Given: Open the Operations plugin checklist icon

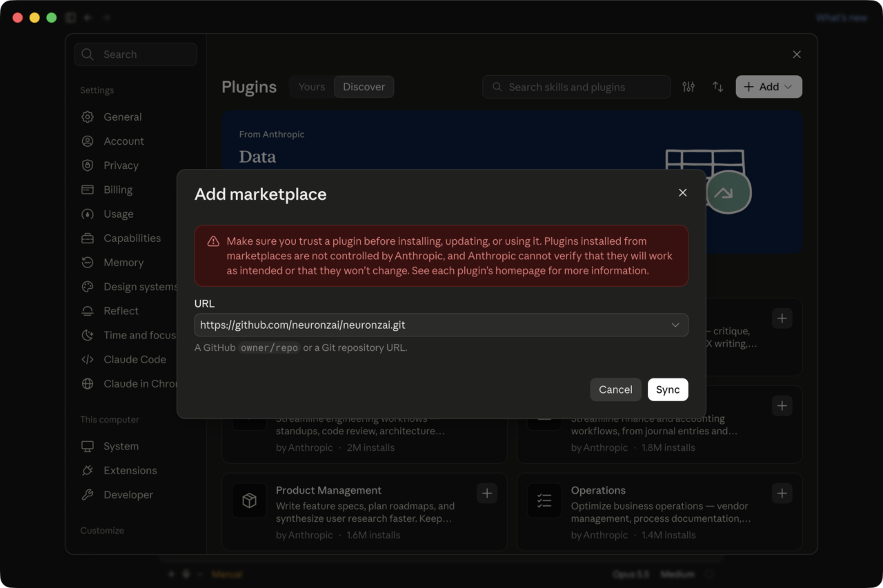Looking at the screenshot, I should [x=544, y=500].
